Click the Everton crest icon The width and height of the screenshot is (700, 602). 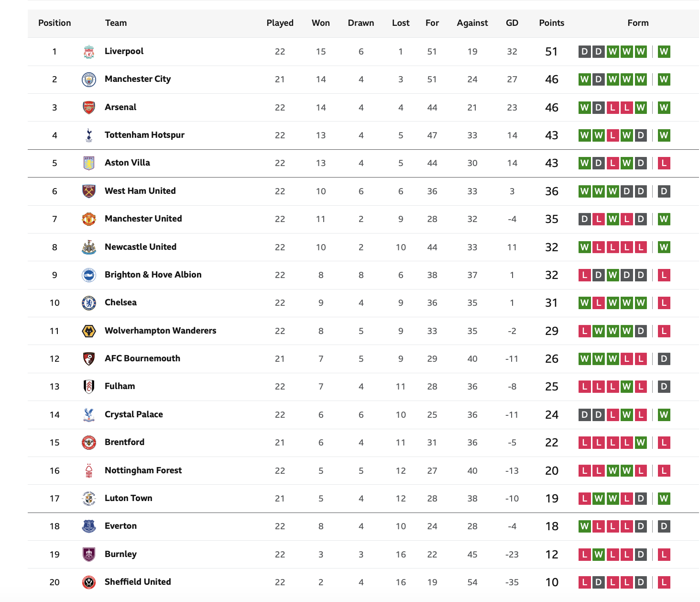89,526
